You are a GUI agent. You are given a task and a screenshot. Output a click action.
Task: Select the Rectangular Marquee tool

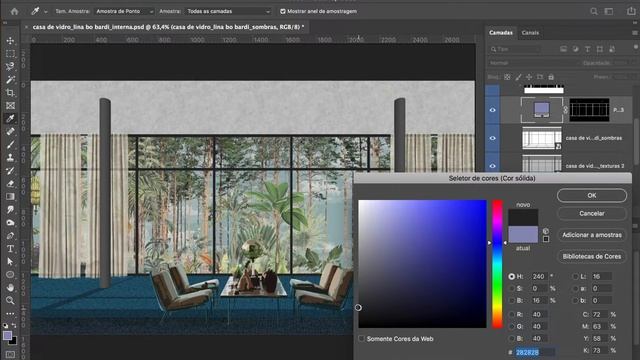pyautogui.click(x=10, y=54)
